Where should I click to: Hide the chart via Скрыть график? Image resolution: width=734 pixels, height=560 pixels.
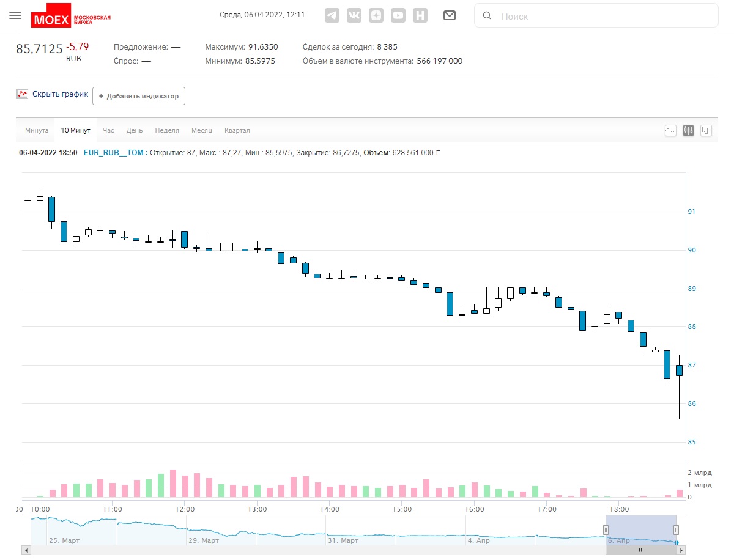tap(60, 94)
